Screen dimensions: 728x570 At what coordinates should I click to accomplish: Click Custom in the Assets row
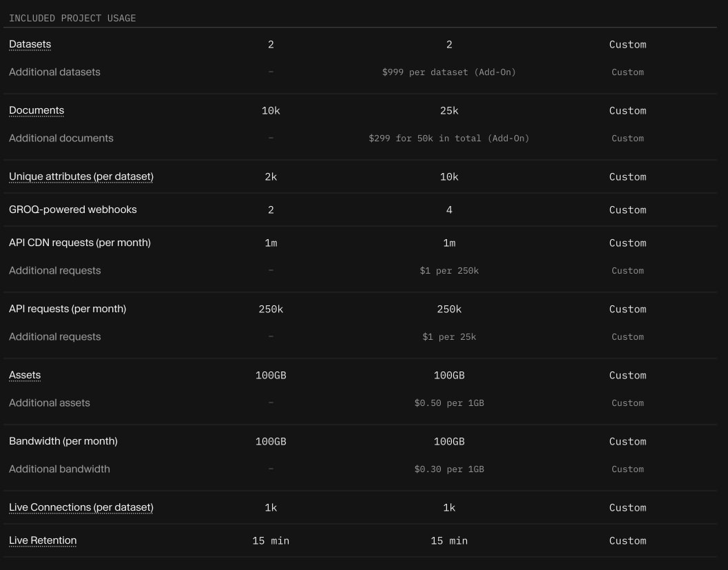(x=627, y=376)
